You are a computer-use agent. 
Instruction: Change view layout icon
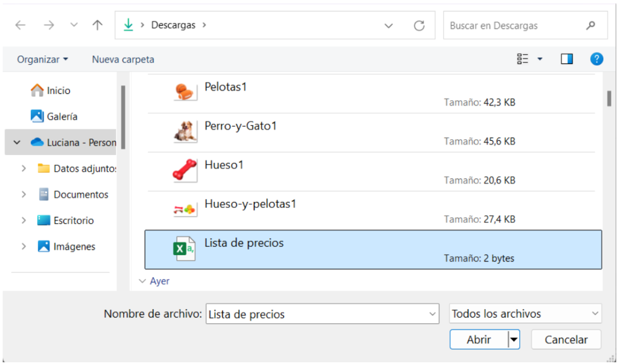[x=523, y=59]
